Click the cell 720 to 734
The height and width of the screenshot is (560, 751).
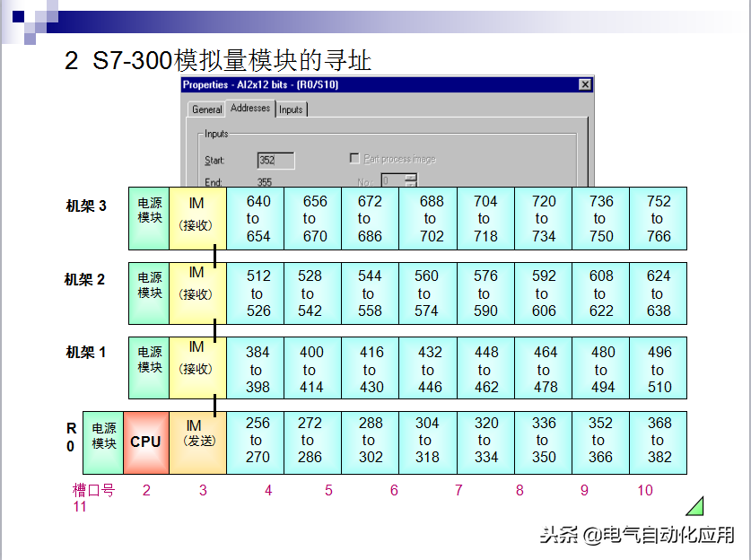544,218
